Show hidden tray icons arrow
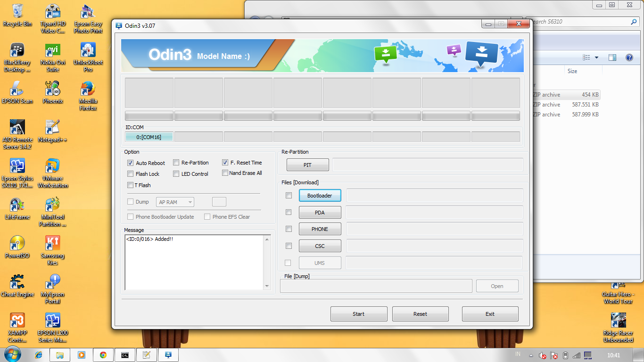This screenshot has height=362, width=644. click(531, 355)
